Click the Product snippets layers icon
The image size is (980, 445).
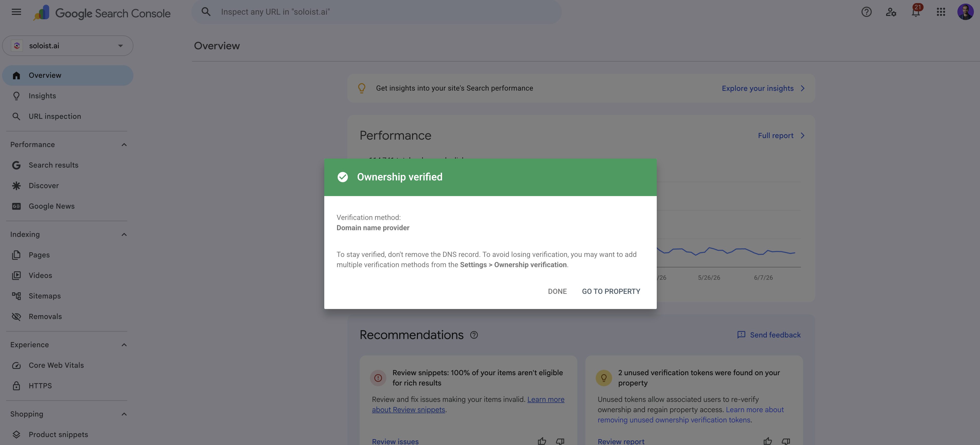point(16,435)
